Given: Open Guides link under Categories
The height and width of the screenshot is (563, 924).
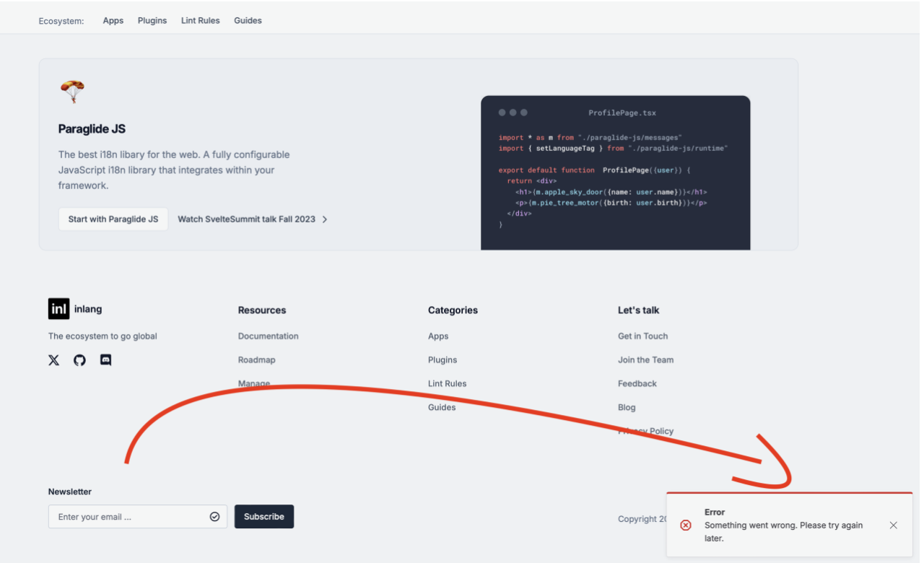Looking at the screenshot, I should coord(442,408).
